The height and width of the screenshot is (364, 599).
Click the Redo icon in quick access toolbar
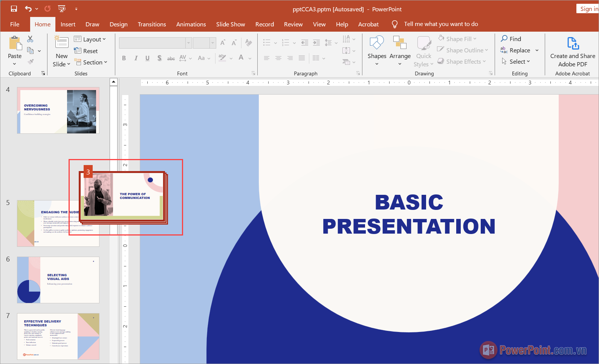[x=47, y=9]
